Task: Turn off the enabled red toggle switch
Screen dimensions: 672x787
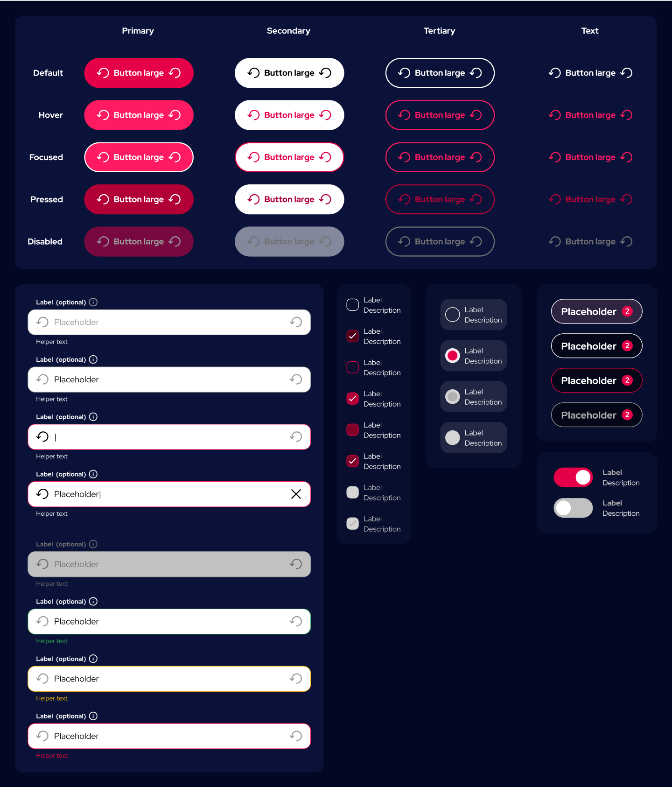Action: [573, 478]
